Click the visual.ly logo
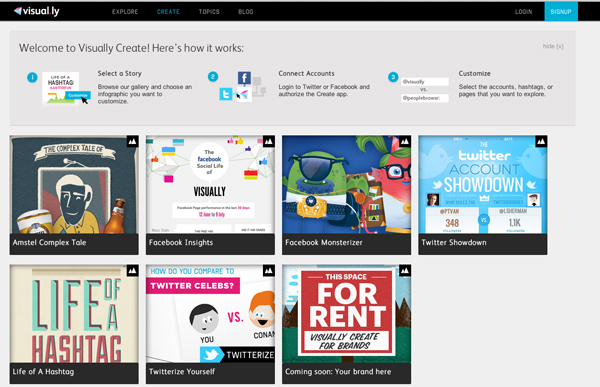This screenshot has height=387, width=600. 37,11
